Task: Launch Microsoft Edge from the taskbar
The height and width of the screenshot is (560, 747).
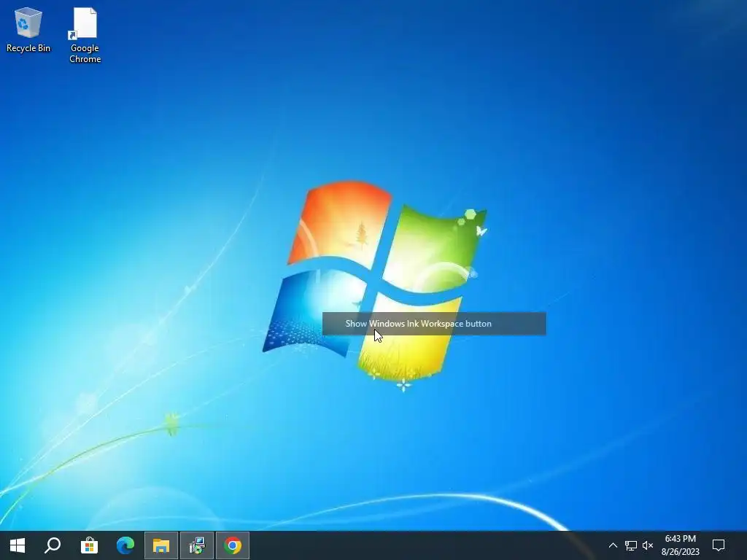Action: [x=125, y=545]
